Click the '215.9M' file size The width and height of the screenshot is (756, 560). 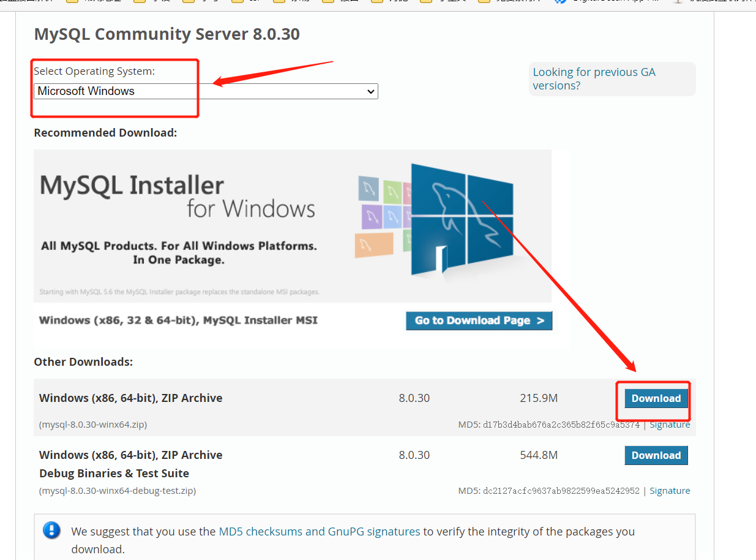(539, 398)
